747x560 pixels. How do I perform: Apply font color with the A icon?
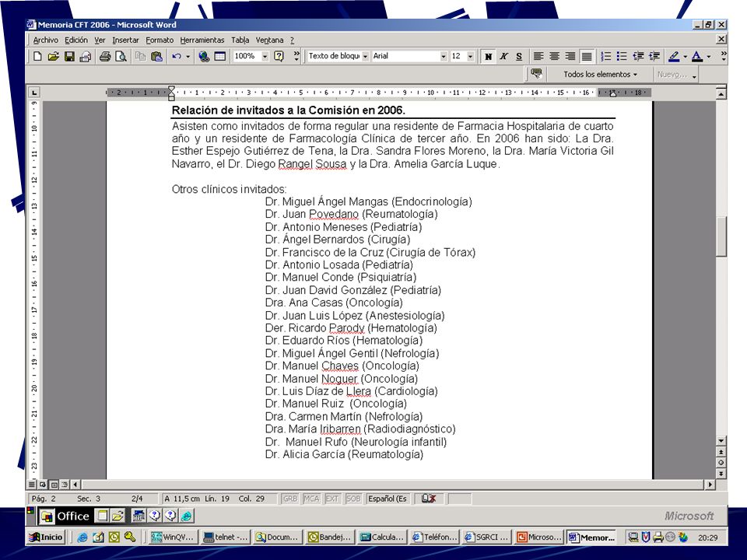pos(697,57)
